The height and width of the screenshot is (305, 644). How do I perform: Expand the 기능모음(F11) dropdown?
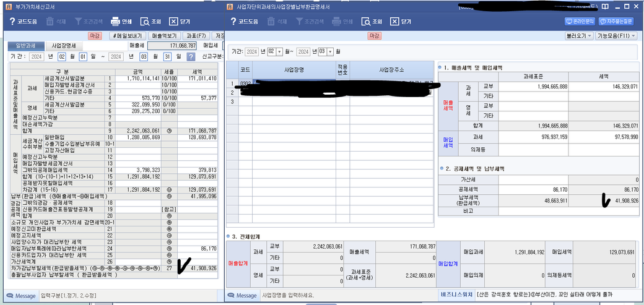616,36
